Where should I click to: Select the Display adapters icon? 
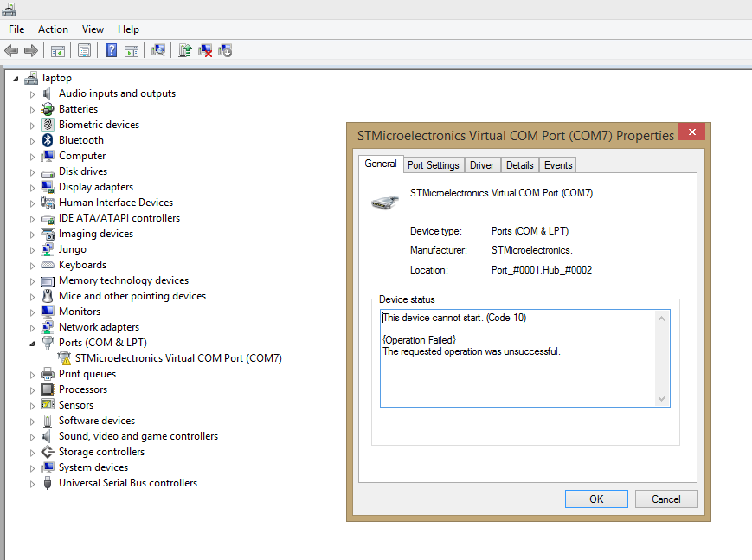tap(48, 187)
